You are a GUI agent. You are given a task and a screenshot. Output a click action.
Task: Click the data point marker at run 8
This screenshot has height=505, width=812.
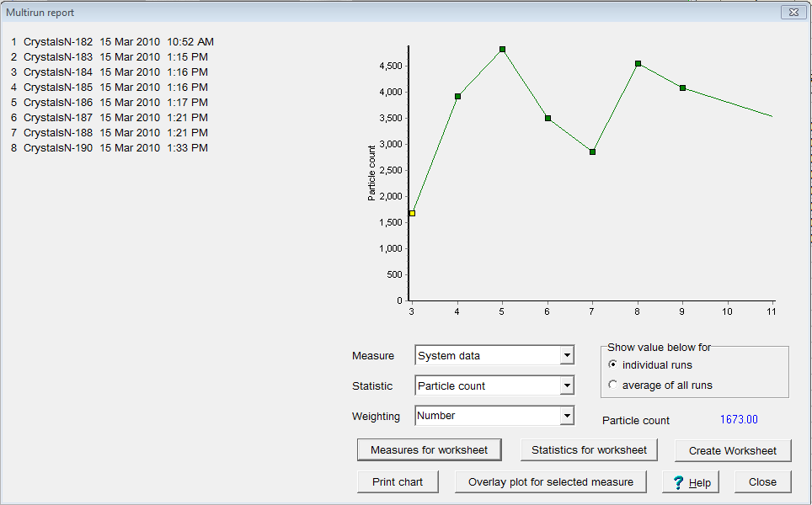[x=638, y=63]
